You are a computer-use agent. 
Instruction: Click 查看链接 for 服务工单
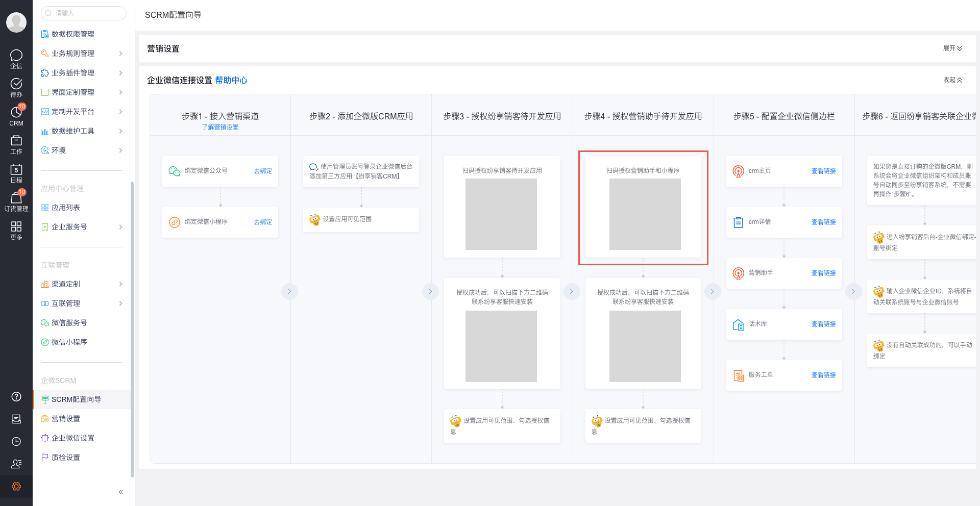click(823, 375)
